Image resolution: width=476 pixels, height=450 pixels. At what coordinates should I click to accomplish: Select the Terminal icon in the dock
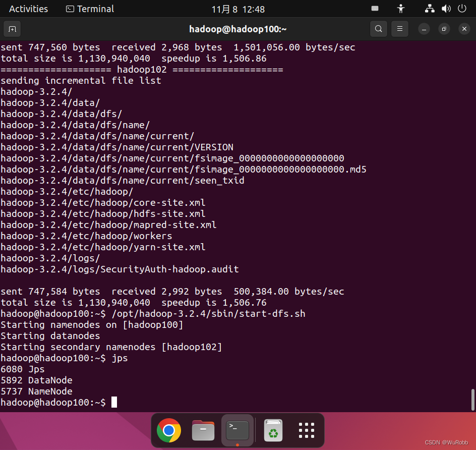237,430
